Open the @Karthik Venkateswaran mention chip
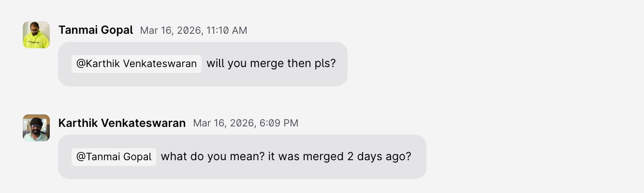Viewport: 644px width, 193px height. click(x=136, y=64)
